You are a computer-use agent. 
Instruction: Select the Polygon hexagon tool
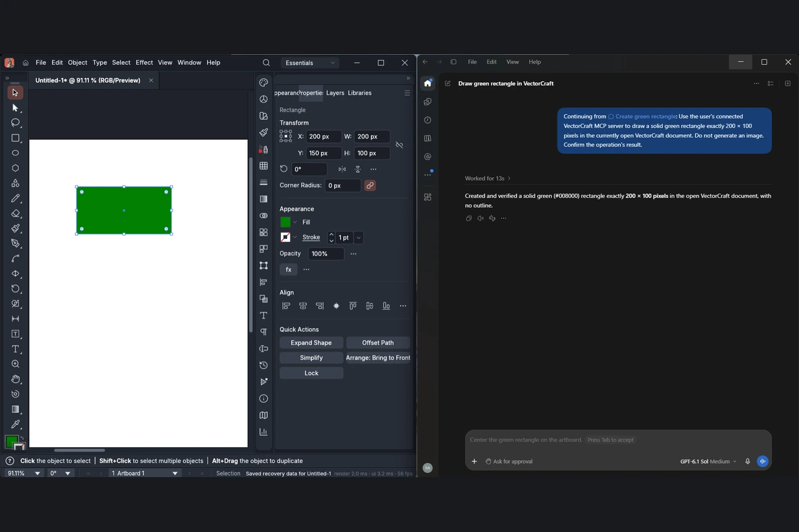[16, 168]
